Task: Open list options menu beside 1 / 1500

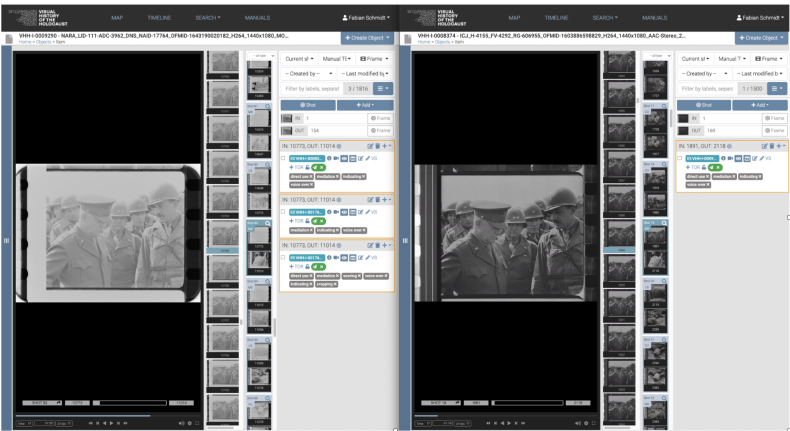Action: pos(777,89)
